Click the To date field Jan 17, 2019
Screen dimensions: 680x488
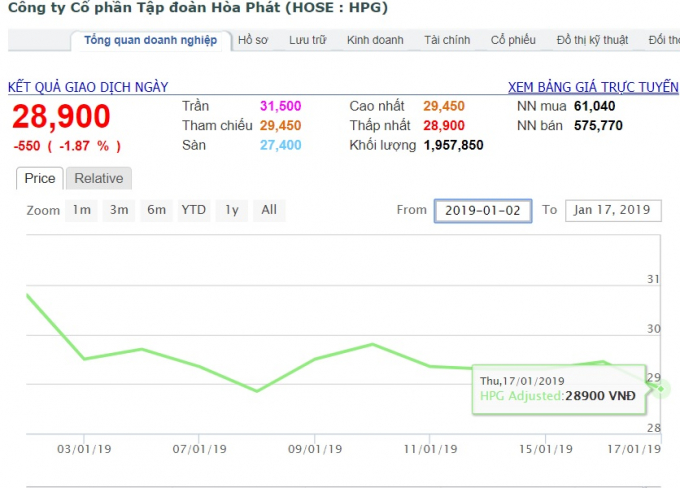point(611,210)
